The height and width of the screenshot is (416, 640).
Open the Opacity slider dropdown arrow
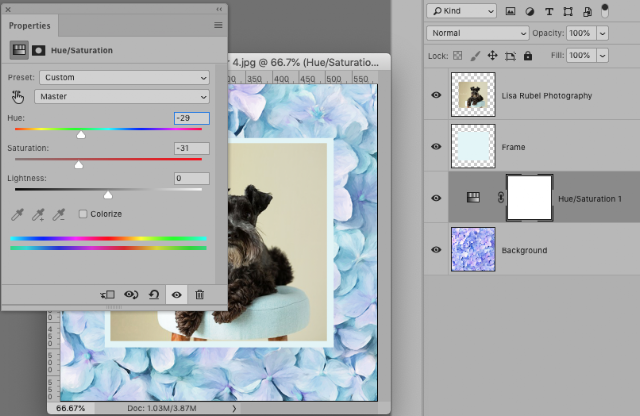602,33
